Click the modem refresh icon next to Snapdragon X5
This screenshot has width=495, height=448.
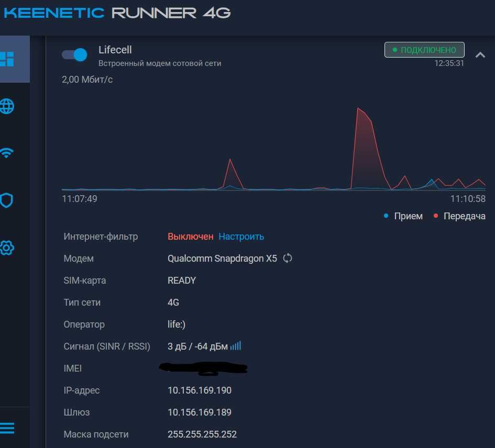tap(287, 259)
